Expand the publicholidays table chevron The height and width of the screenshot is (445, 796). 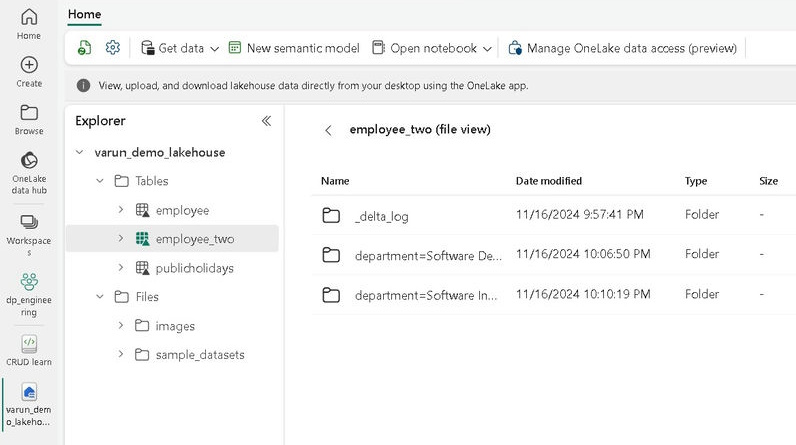pos(121,268)
